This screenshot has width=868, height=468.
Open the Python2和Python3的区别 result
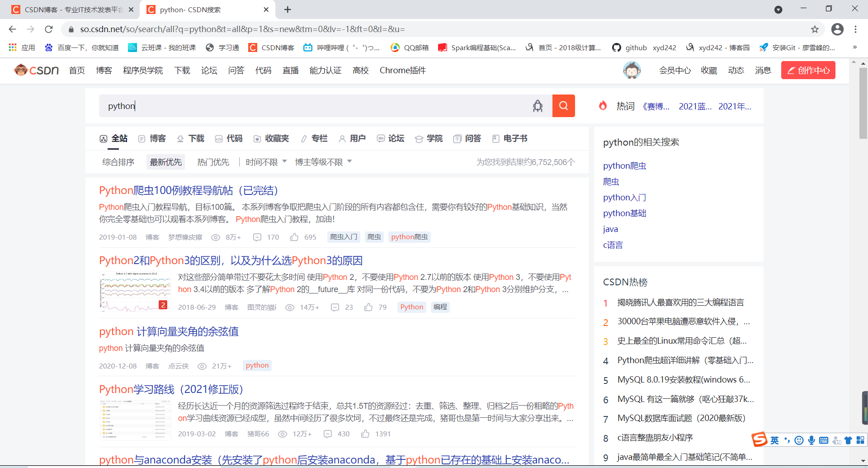point(231,260)
